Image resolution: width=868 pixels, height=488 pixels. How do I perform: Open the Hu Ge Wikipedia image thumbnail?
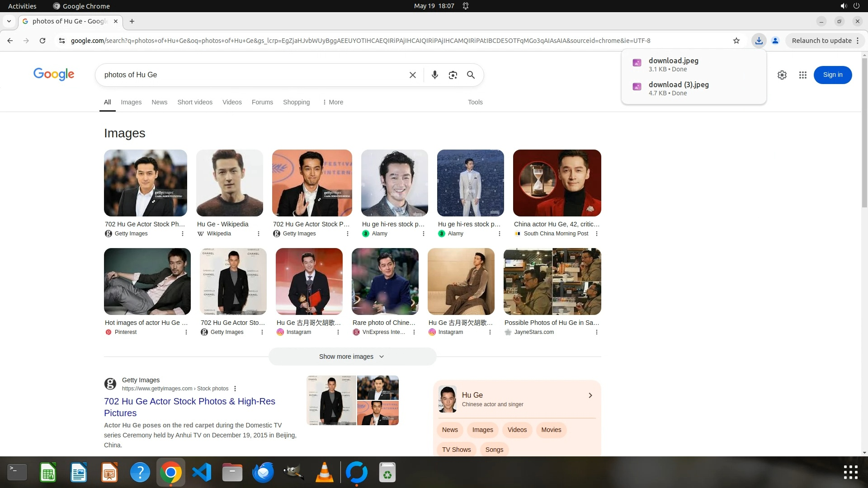(229, 183)
